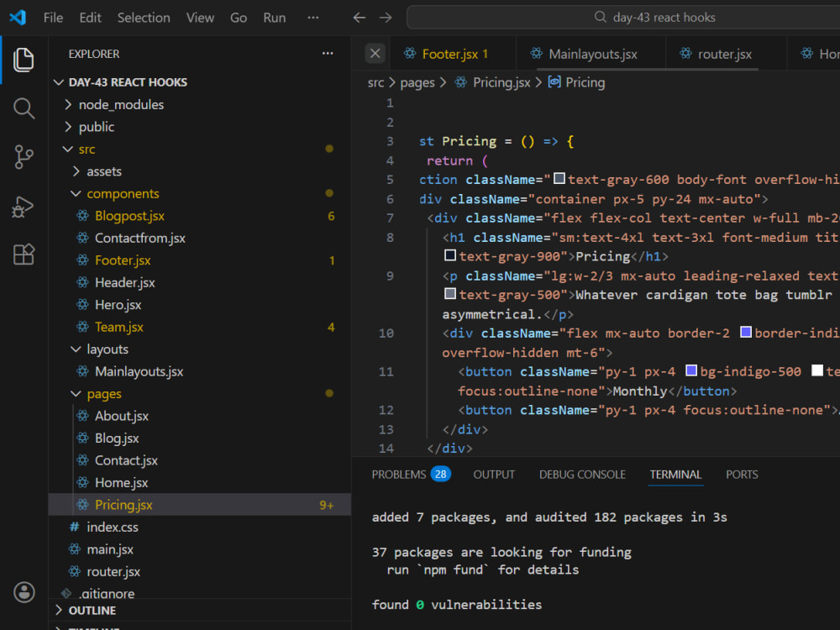The height and width of the screenshot is (630, 840).
Task: Click Pricing symbol icon in breadcrumb
Action: pos(554,82)
